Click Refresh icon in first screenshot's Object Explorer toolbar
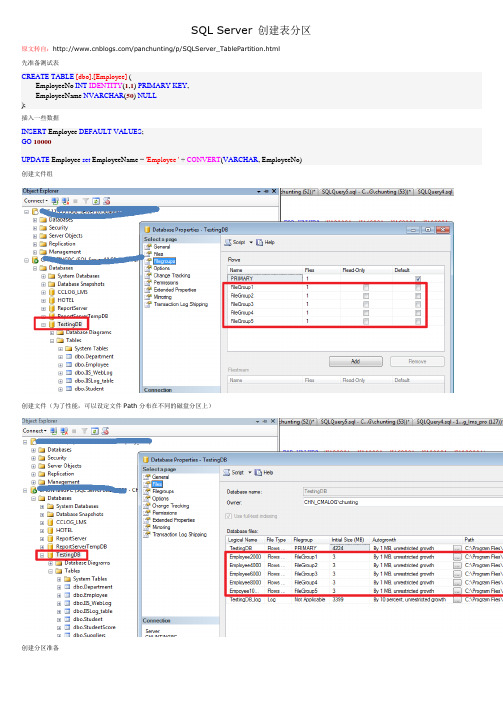Screen dimensions: 503x711 point(96,201)
